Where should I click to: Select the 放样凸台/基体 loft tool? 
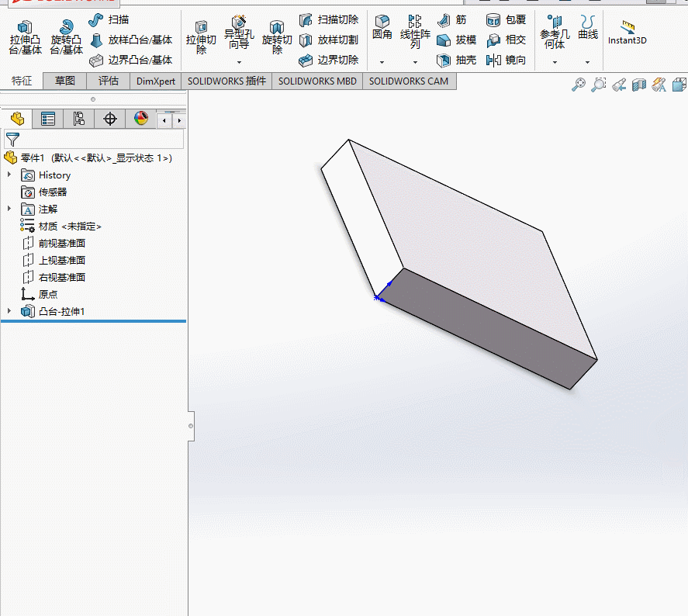(x=131, y=40)
